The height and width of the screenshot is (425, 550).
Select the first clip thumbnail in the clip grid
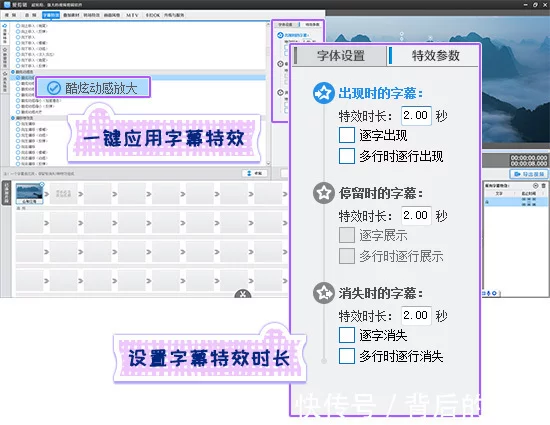(29, 193)
